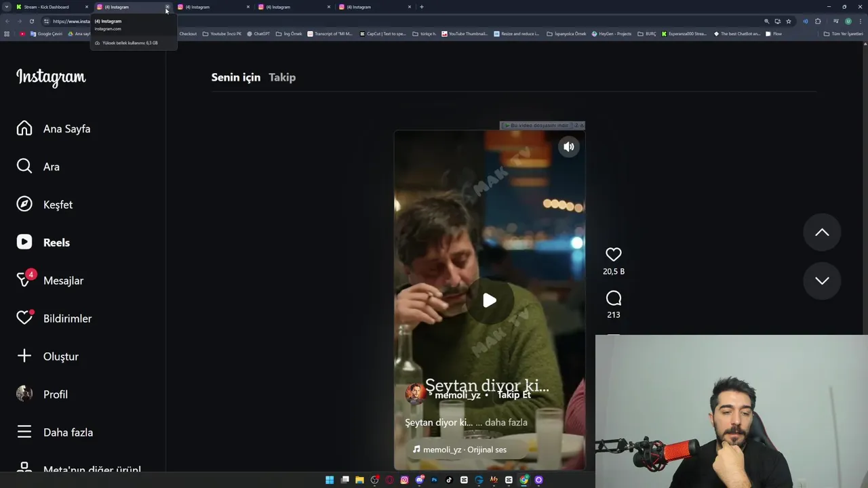Viewport: 868px width, 488px height.
Task: Open the Tüm Yer İşaretleri folder
Action: [844, 33]
